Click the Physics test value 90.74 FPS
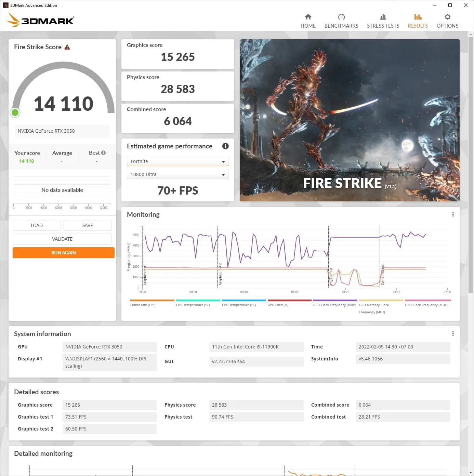 pos(256,417)
